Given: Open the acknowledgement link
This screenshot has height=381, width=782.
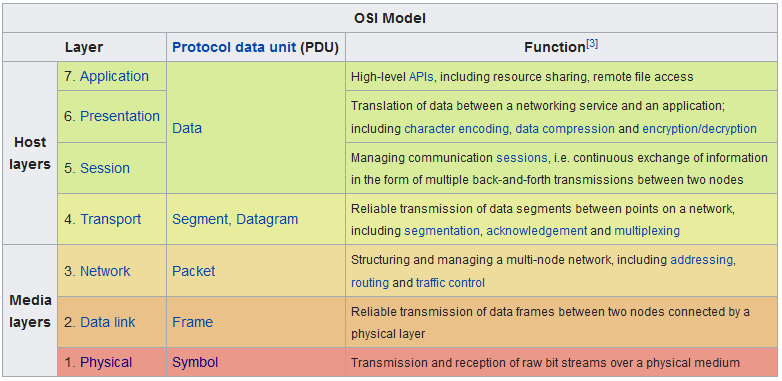Looking at the screenshot, I should [537, 231].
